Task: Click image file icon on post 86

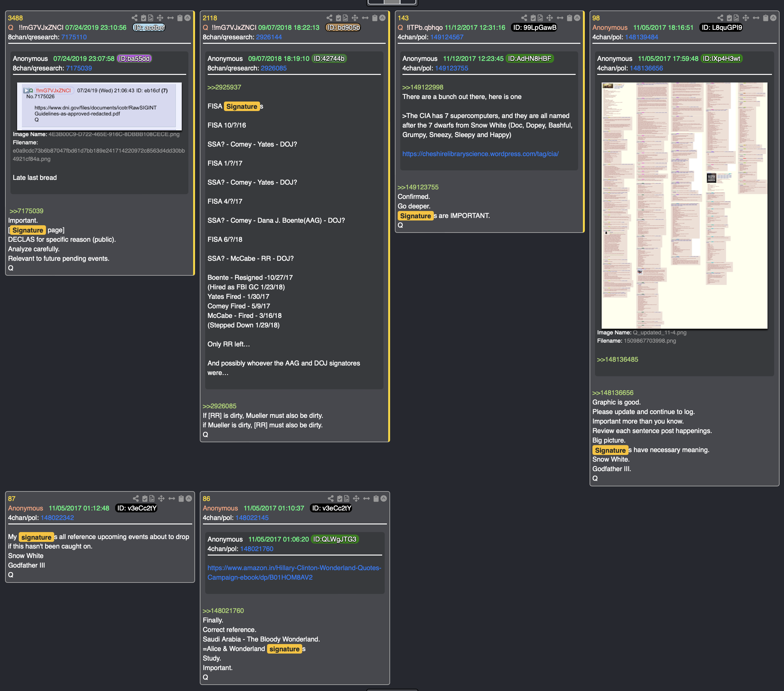Action: (x=347, y=498)
